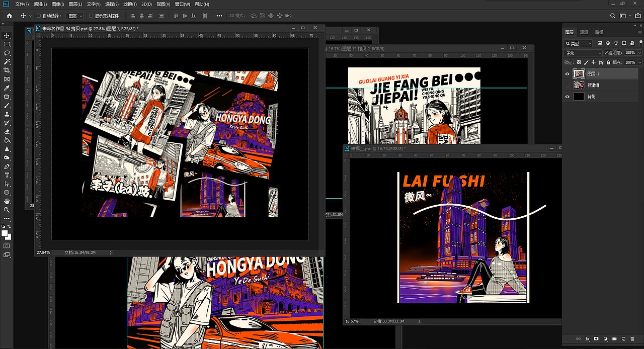Select the Path Selection arrow tool
The height and width of the screenshot is (349, 644).
coord(7,184)
